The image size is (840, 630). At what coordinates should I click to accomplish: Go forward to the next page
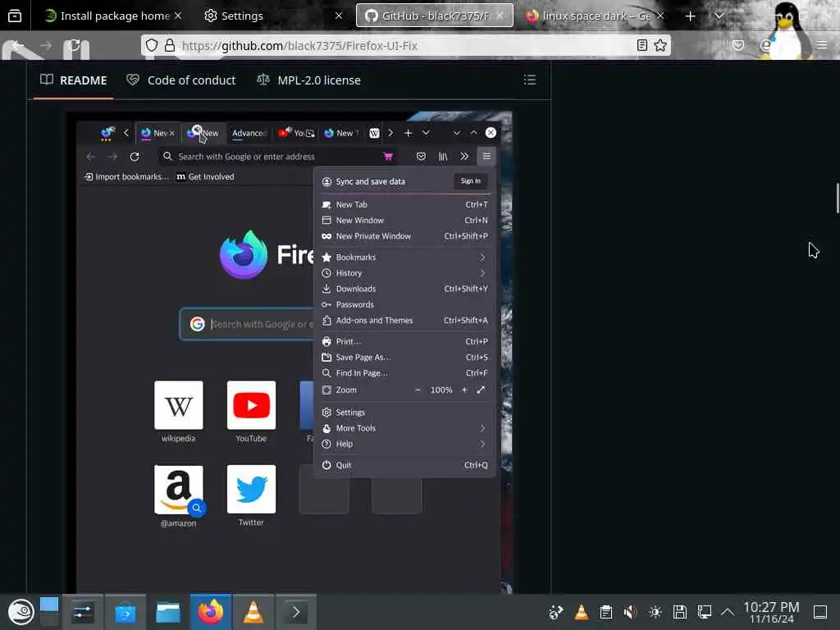click(x=46, y=46)
